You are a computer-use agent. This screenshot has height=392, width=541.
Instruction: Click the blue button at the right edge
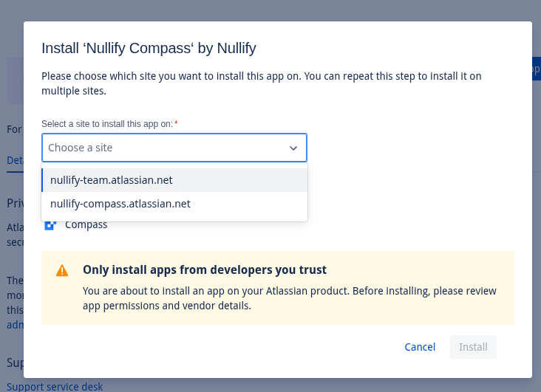536,70
